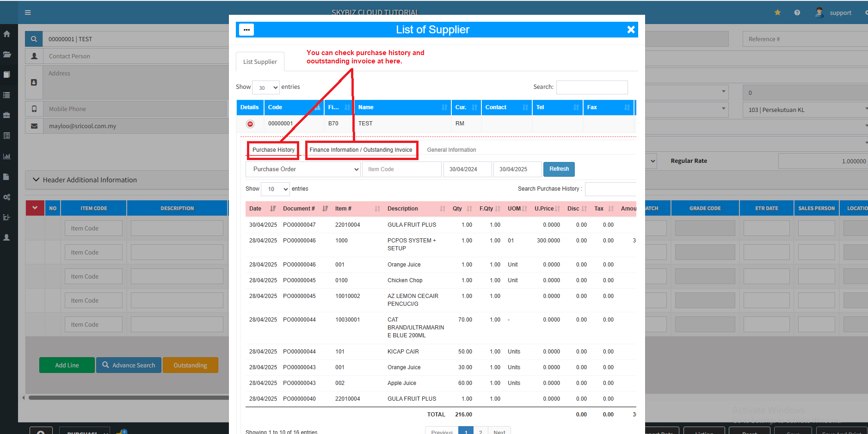The image size is (868, 434).
Task: Click the three-dots menu in List of Supplier
Action: click(x=246, y=30)
